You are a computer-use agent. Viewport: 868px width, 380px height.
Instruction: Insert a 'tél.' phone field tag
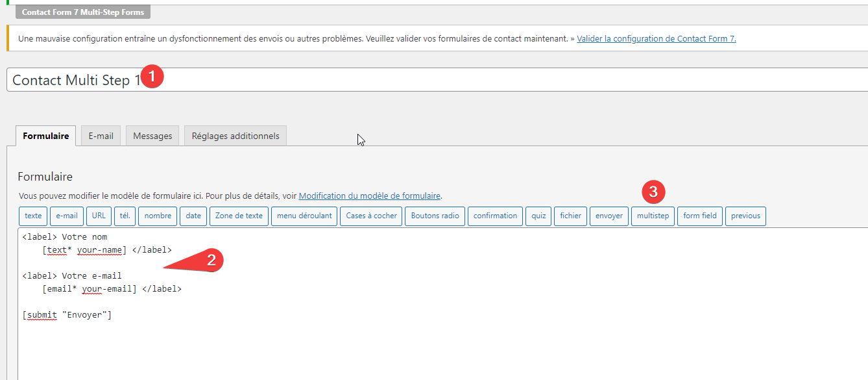(125, 216)
